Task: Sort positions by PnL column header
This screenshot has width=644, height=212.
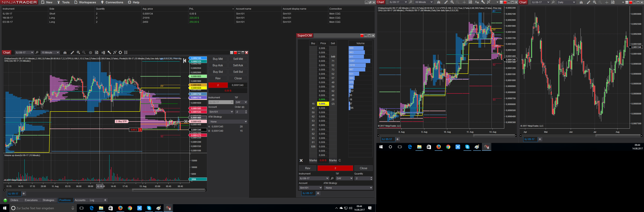Action: tap(211, 9)
